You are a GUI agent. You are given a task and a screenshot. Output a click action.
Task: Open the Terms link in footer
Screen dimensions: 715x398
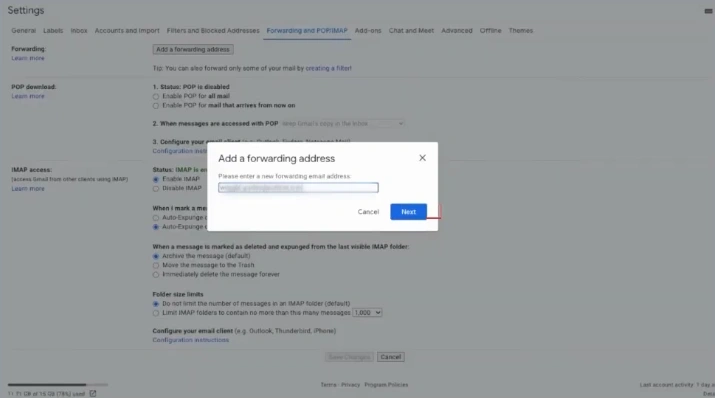pyautogui.click(x=328, y=385)
